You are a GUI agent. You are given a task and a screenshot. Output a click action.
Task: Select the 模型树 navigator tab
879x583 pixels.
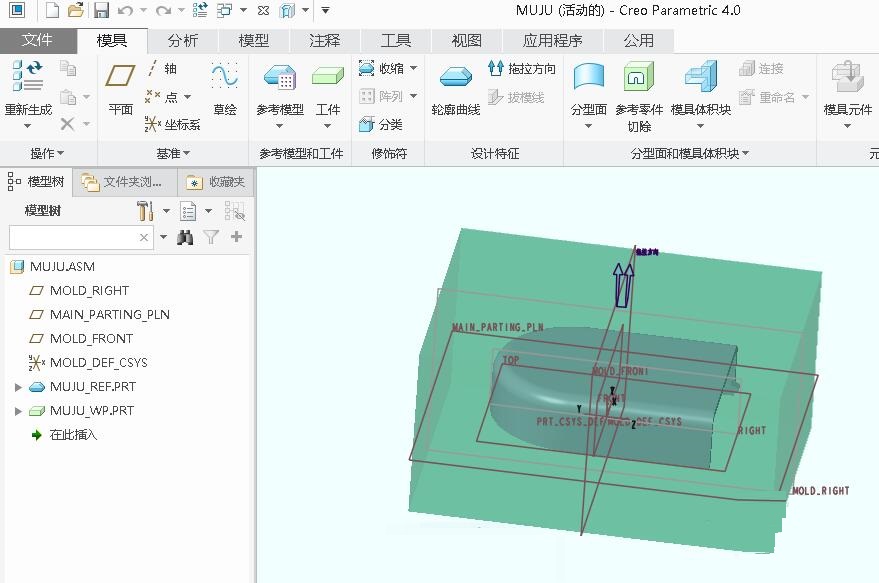(36, 182)
